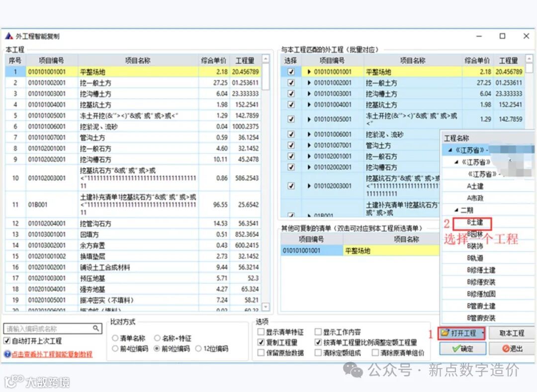The width and height of the screenshot is (537, 392).
Task: Expand row 010101001001 arrow in right table
Action: point(309,72)
